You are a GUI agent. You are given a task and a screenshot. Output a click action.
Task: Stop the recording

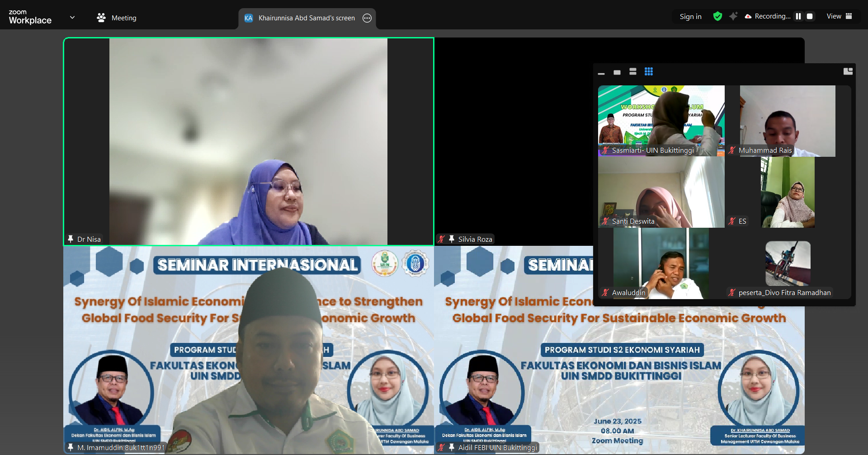810,16
